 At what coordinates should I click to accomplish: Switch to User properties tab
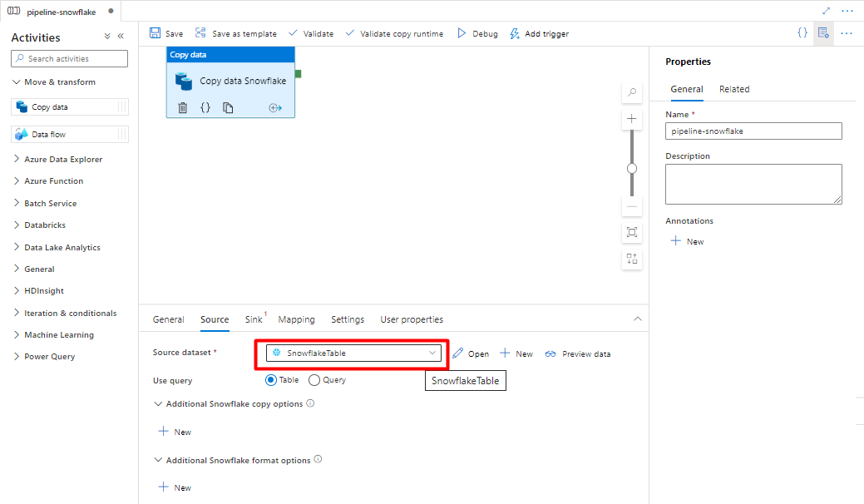[412, 319]
